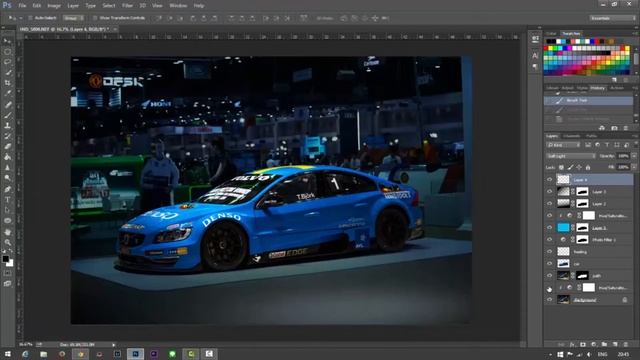The height and width of the screenshot is (360, 640).
Task: Select the Dodge tool
Action: click(x=7, y=178)
